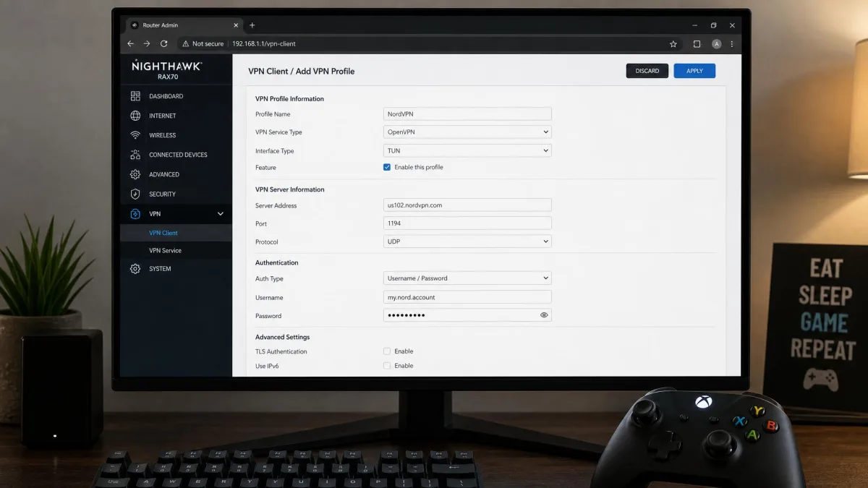Open the Protocol UDP dropdown
Image resolution: width=868 pixels, height=488 pixels.
pos(467,241)
